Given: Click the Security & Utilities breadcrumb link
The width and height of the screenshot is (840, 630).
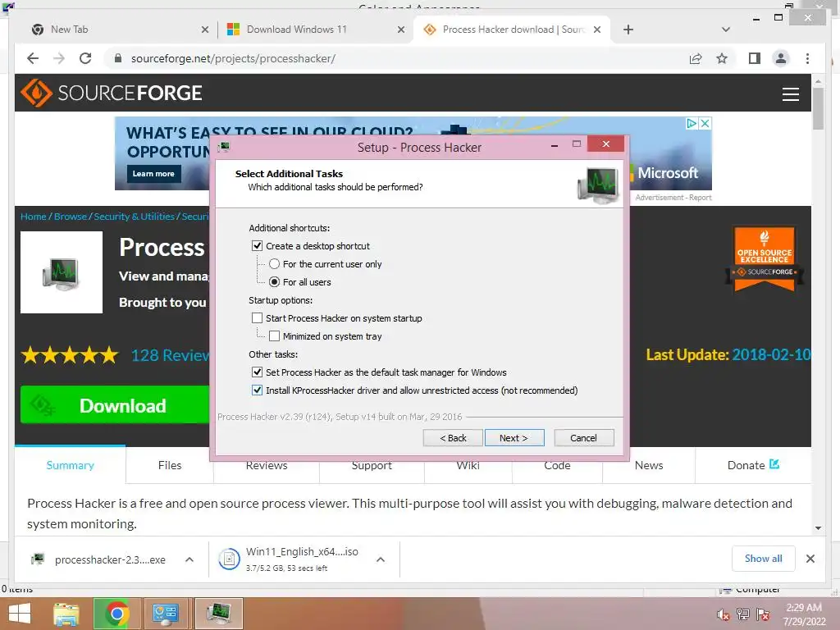Looking at the screenshot, I should click(x=134, y=217).
